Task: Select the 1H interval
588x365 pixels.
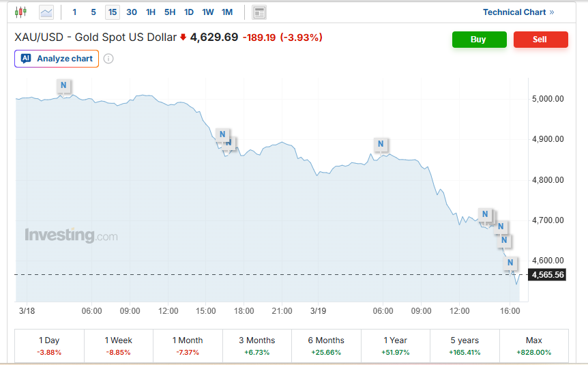Action: [x=151, y=12]
